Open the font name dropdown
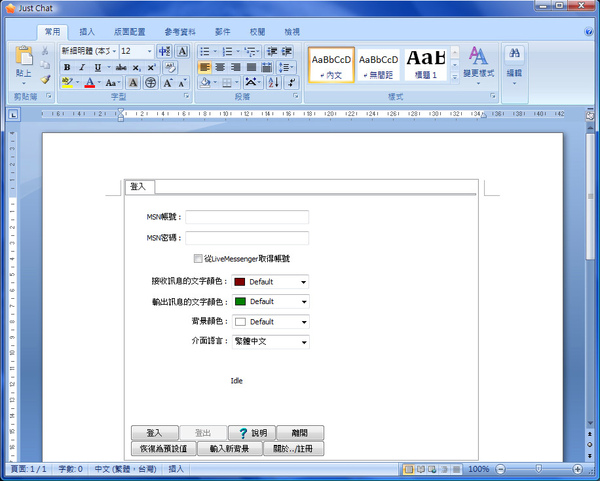This screenshot has height=481, width=600. coord(114,51)
